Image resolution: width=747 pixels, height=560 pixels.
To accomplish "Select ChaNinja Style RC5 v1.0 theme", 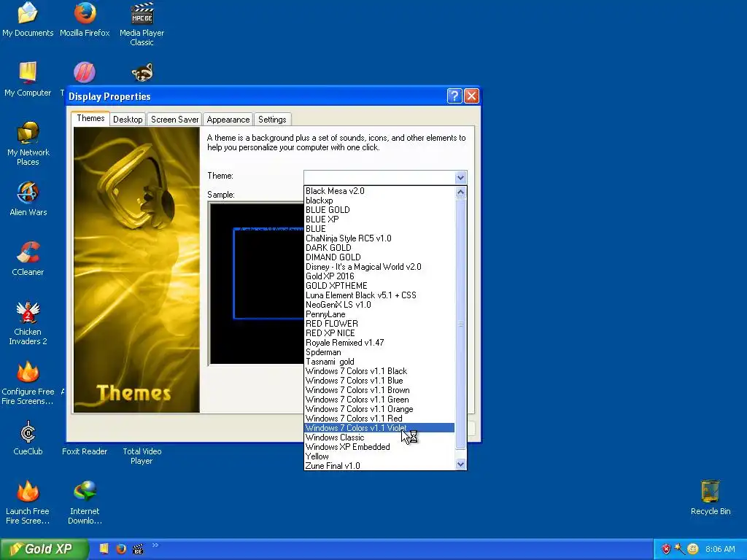I will click(x=379, y=238).
